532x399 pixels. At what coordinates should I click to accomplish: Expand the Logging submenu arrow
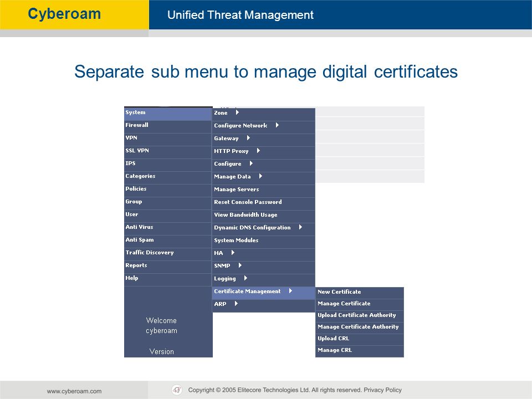pos(245,278)
